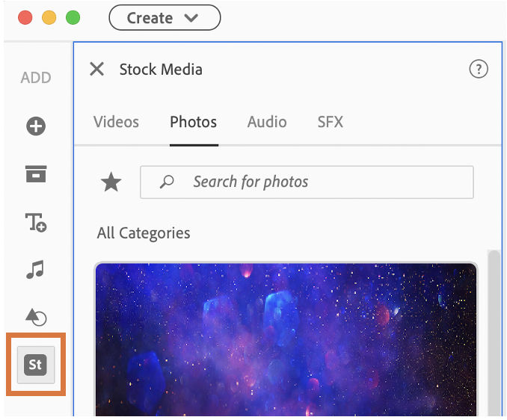Image resolution: width=507 pixels, height=420 pixels.
Task: Click the All Categories heading
Action: click(x=144, y=233)
